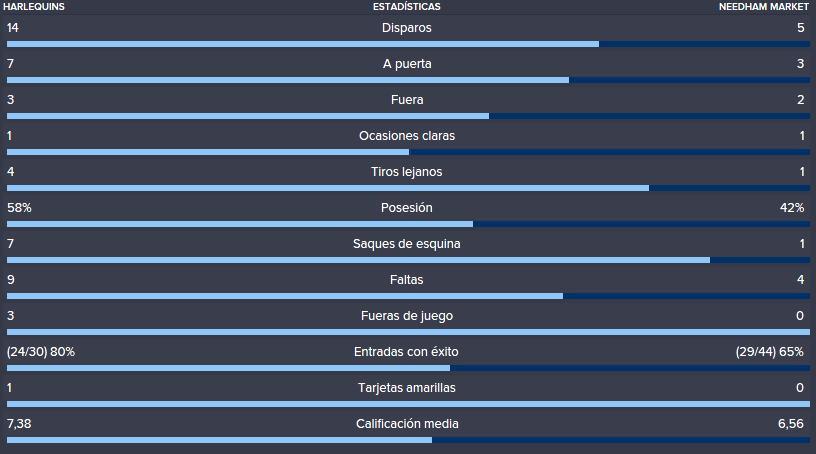Select the ESTADÍSTICAS heading
The height and width of the screenshot is (454, 816).
pyautogui.click(x=406, y=7)
